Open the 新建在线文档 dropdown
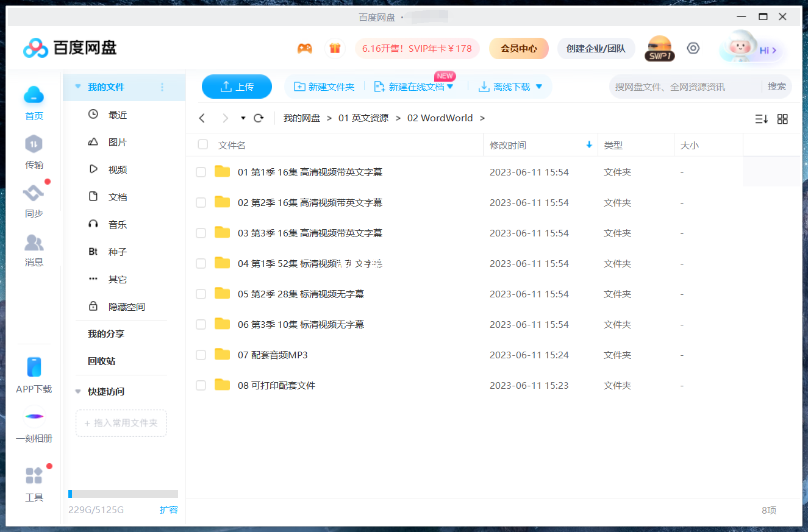The image size is (808, 532). (x=450, y=87)
